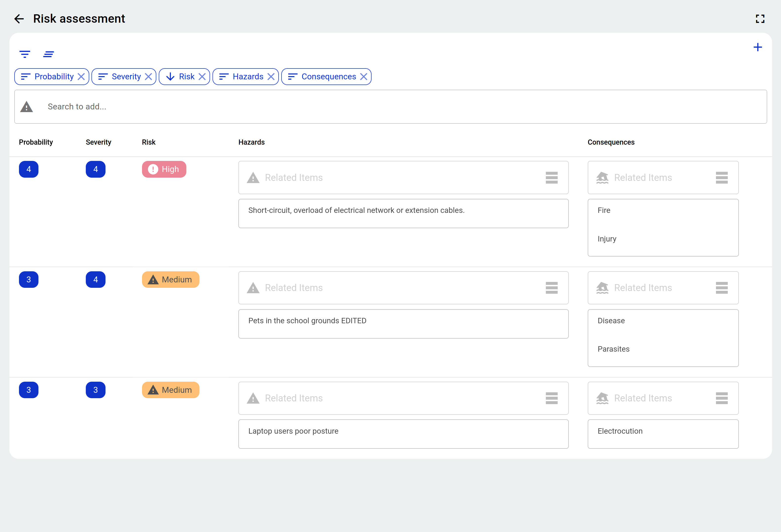The image size is (781, 532).
Task: Remove the Severity sort chip
Action: click(148, 77)
